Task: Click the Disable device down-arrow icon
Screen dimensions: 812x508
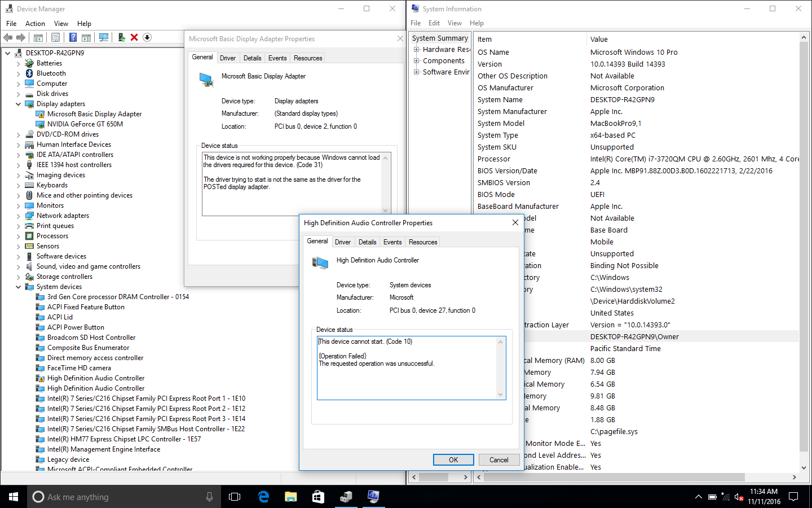Action: tap(147, 37)
